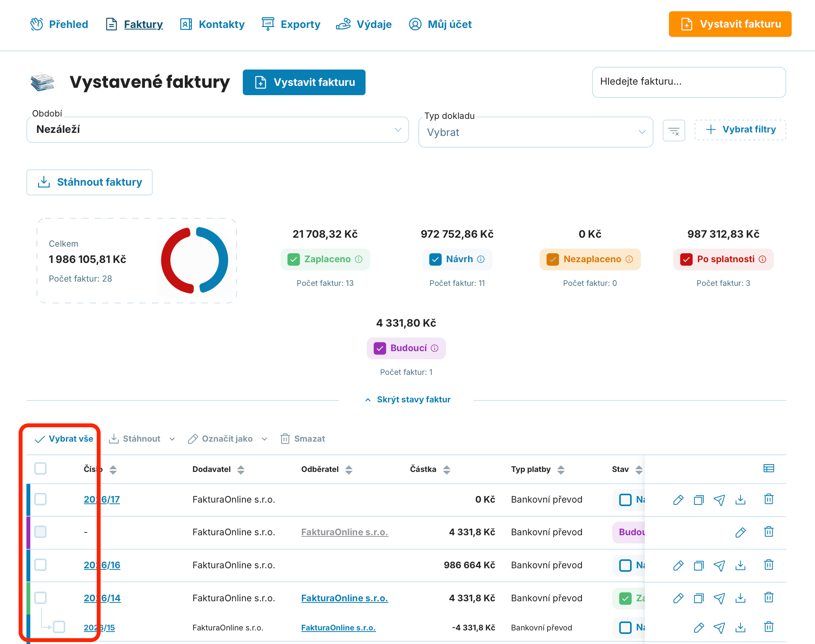
Task: Click the clear filters icon next to Typ dokladu
Action: (x=674, y=131)
